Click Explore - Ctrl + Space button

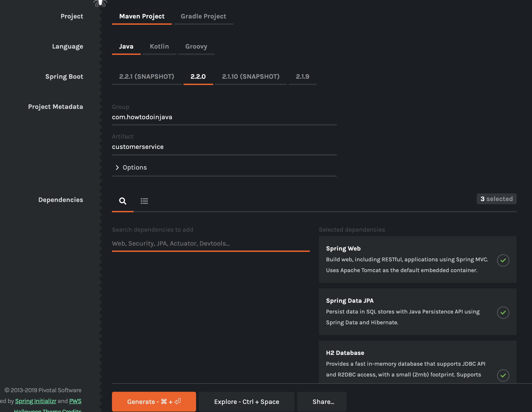pos(246,401)
